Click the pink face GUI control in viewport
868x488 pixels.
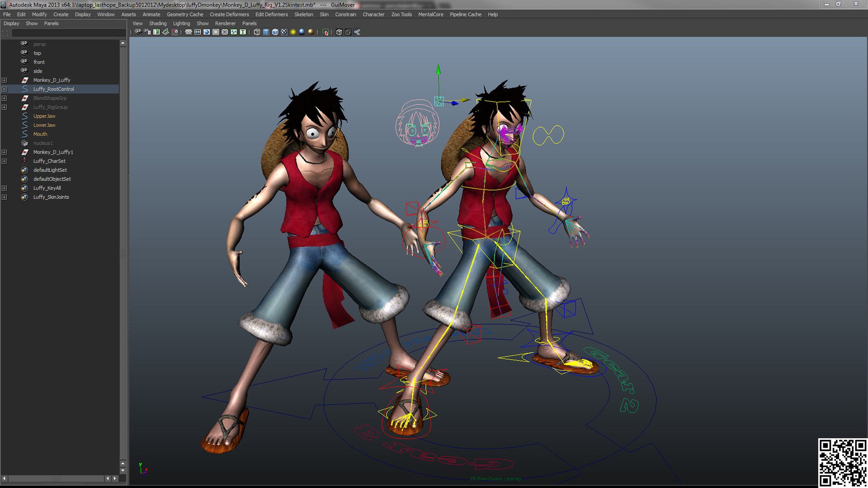click(417, 124)
